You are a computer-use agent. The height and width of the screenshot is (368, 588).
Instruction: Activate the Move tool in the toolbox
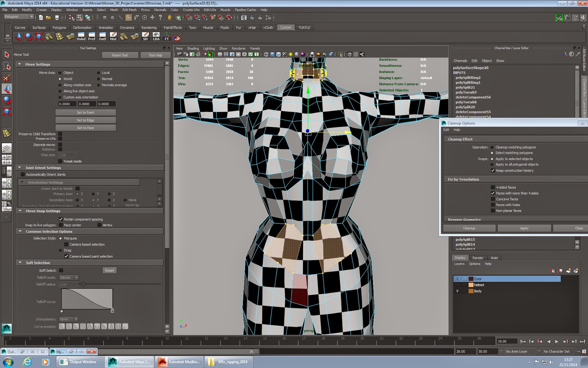[x=7, y=89]
